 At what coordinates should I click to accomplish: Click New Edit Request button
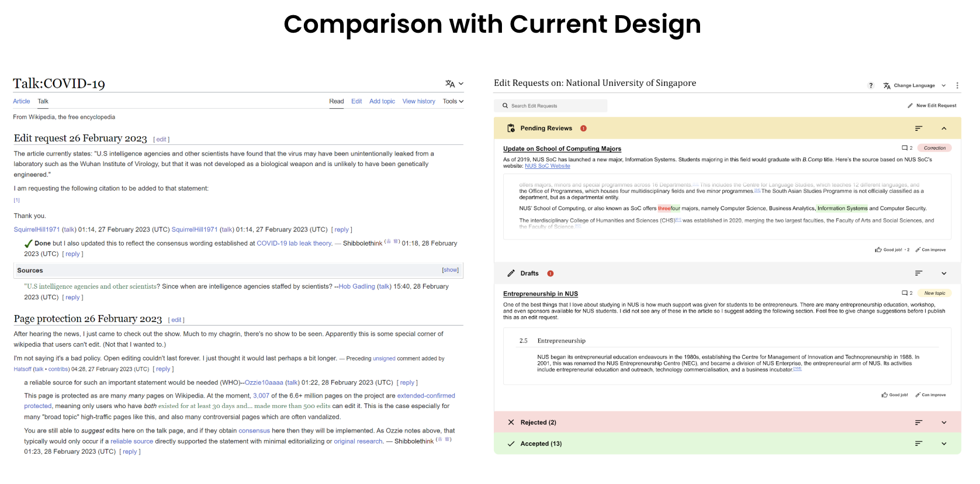(x=932, y=106)
